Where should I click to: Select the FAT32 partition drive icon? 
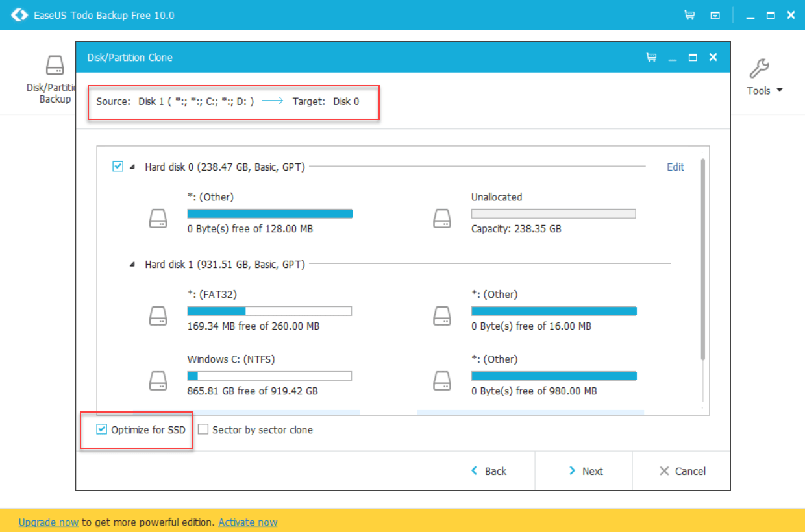158,316
